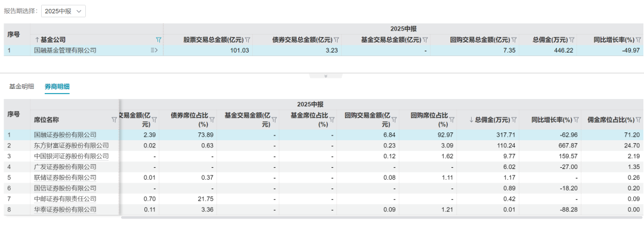Select the 7.35 repo total cell
The height and width of the screenshot is (225, 644).
click(510, 51)
